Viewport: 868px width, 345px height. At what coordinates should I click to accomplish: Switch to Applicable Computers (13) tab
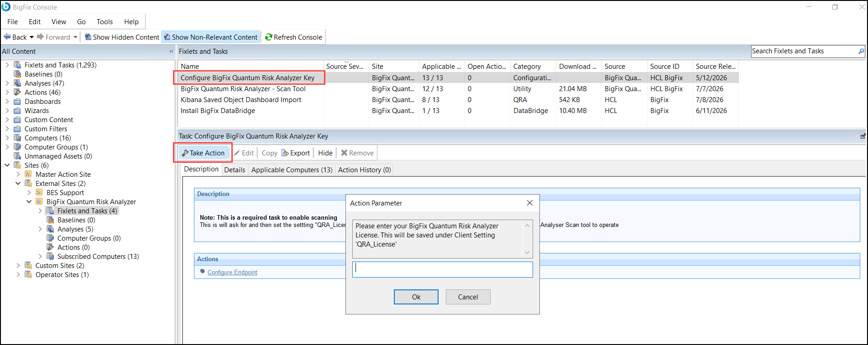pos(292,170)
